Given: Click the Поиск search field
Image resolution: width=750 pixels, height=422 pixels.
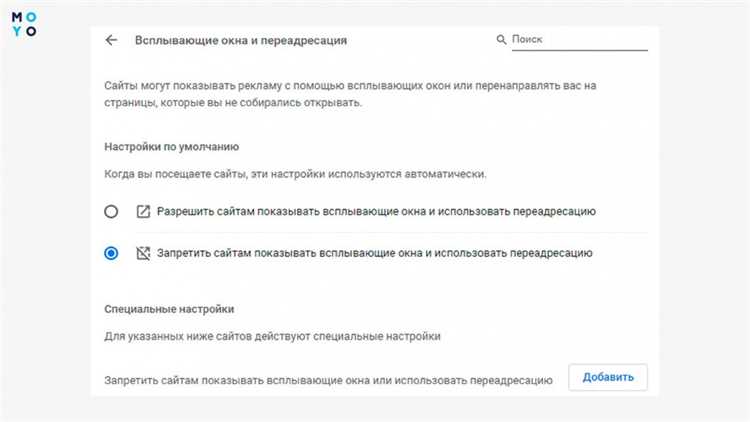Looking at the screenshot, I should [x=579, y=40].
